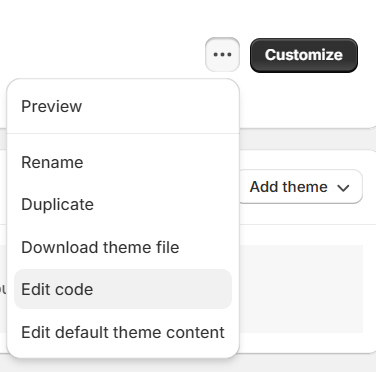The image size is (376, 372).
Task: Open default theme content editing entry
Action: (x=123, y=332)
